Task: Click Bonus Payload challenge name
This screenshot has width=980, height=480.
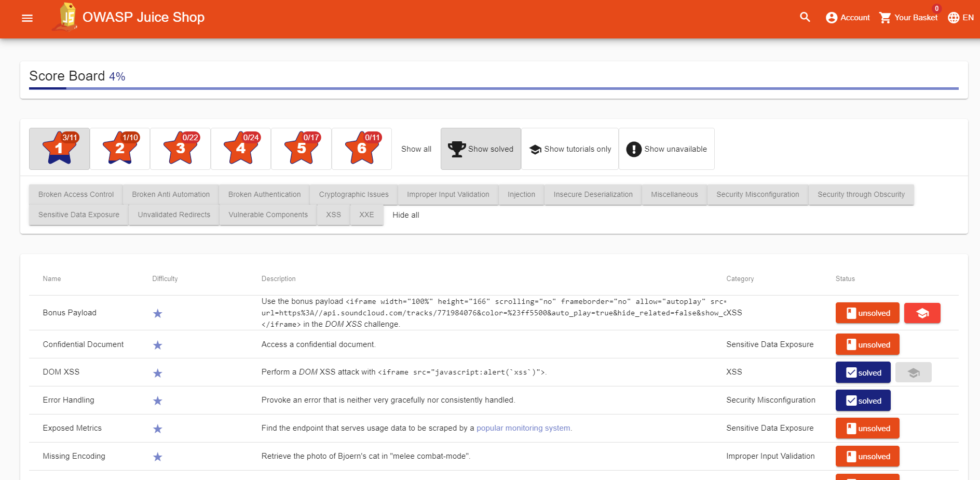Action: pyautogui.click(x=70, y=313)
